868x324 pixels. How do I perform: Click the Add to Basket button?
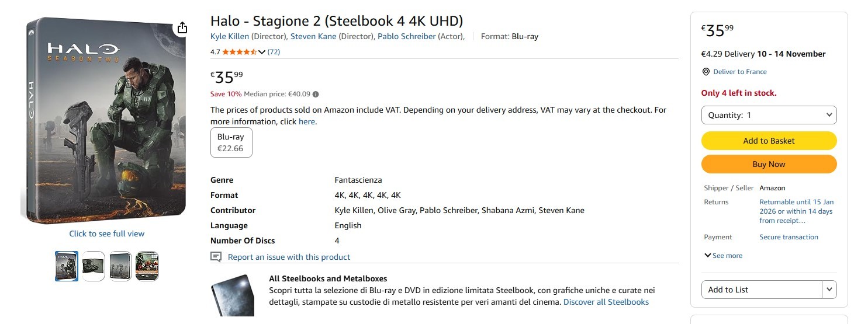click(769, 141)
